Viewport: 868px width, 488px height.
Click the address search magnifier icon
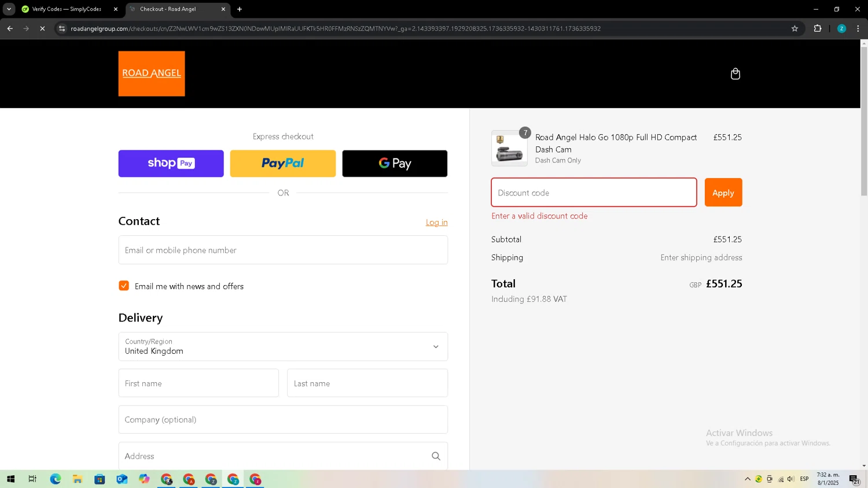click(x=436, y=456)
